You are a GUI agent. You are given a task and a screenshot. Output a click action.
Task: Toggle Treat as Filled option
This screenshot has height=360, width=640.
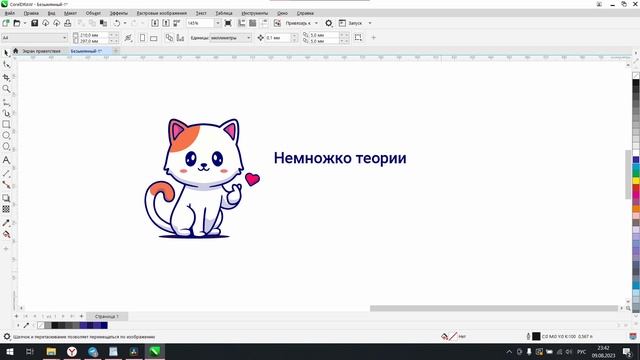pos(358,38)
